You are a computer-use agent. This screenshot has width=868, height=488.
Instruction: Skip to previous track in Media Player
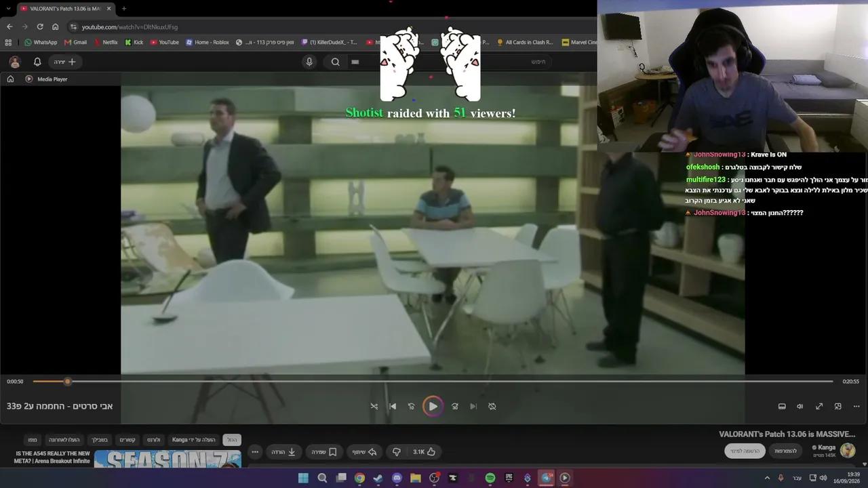click(x=393, y=406)
